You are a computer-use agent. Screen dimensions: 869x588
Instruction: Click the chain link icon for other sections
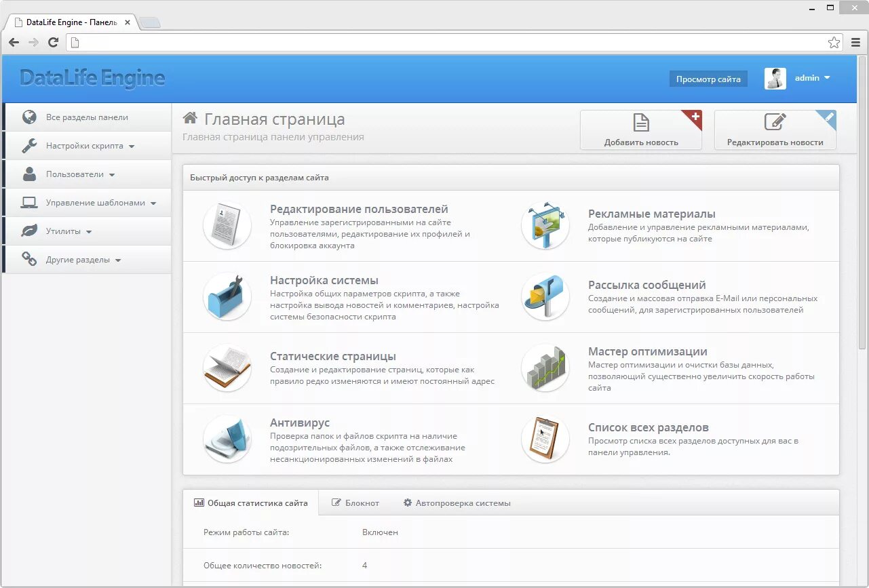pos(29,260)
